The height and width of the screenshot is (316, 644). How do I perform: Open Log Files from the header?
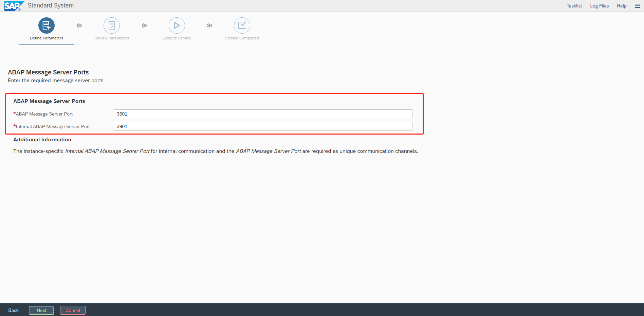coord(599,6)
